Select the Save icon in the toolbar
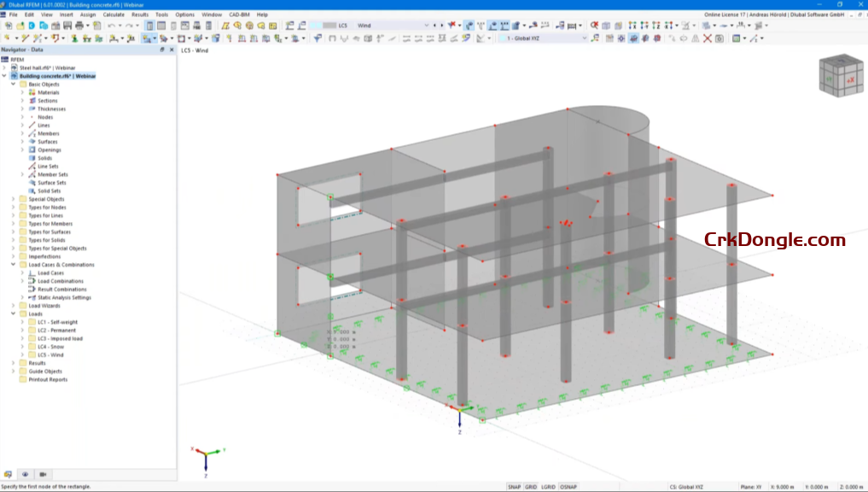868x492 pixels. [x=67, y=26]
